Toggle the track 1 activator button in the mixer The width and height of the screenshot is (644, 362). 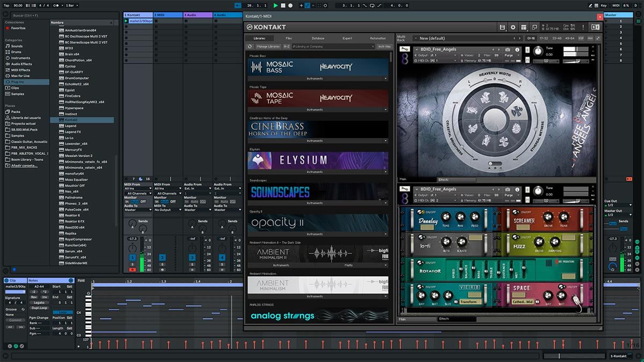132,258
